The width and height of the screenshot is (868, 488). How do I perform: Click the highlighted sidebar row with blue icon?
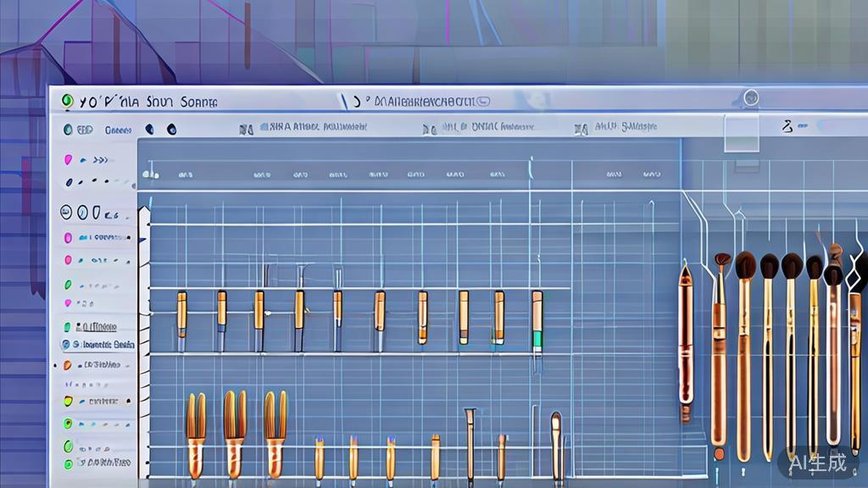click(97, 345)
